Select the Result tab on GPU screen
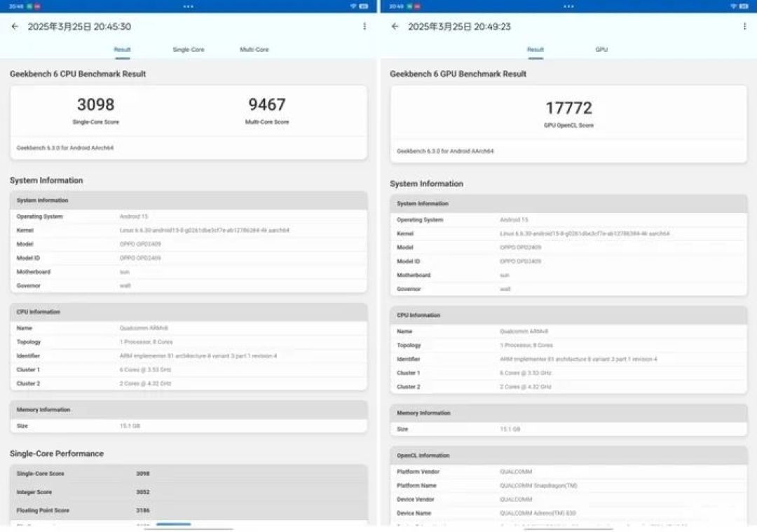757x532 pixels. pos(535,50)
